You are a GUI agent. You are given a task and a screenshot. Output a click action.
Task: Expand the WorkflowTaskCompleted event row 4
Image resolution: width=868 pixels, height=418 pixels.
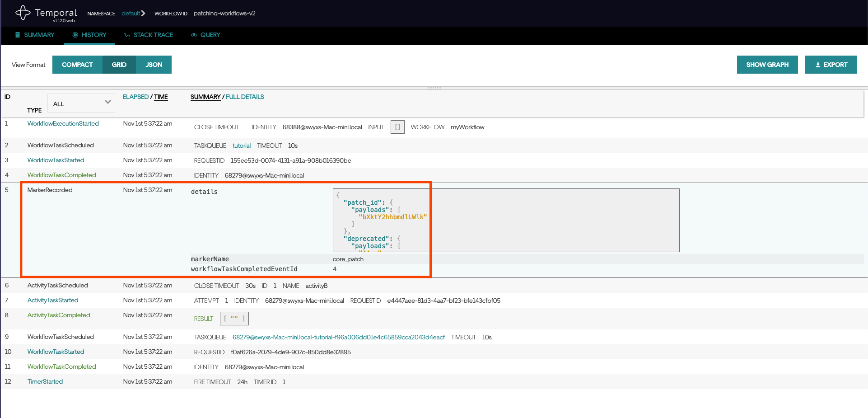coord(62,175)
